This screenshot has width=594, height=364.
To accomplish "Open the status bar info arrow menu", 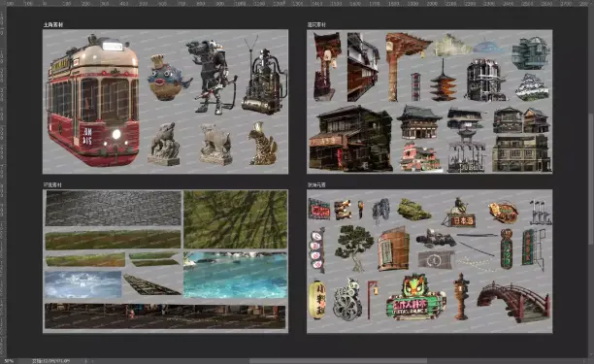I will (x=85, y=361).
